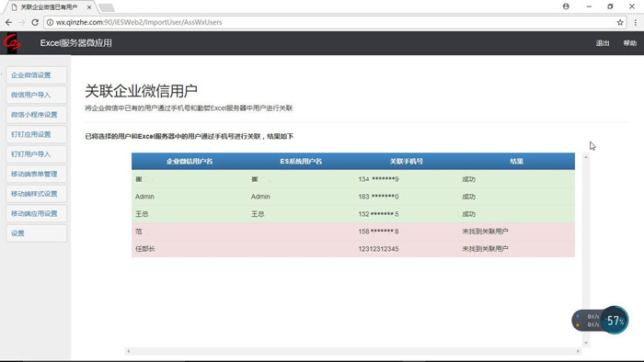Click Admin in the 企业微信用户名 column

point(144,197)
